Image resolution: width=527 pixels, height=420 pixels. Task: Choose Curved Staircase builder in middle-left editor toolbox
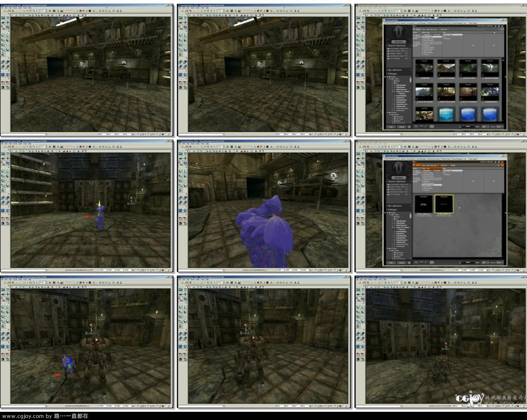(2, 176)
